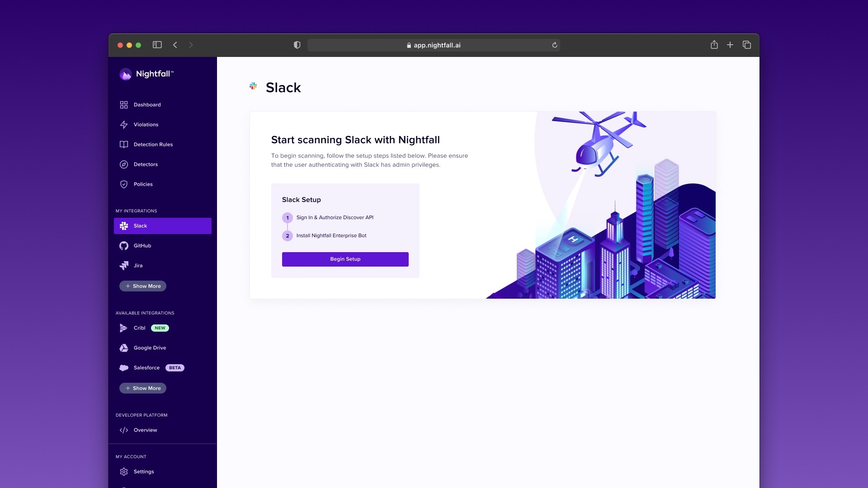Image resolution: width=868 pixels, height=488 pixels.
Task: Click the Begin Setup button
Action: point(345,259)
